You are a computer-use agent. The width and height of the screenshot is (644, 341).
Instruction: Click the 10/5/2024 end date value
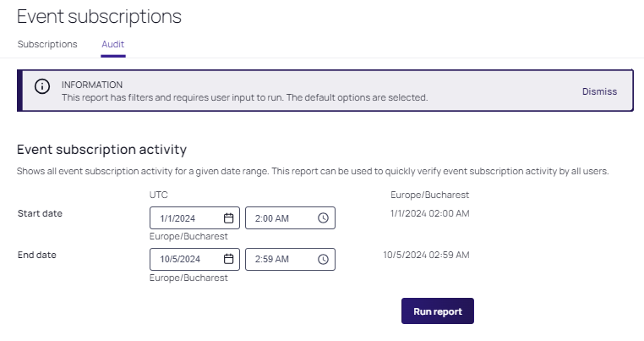pyautogui.click(x=180, y=259)
